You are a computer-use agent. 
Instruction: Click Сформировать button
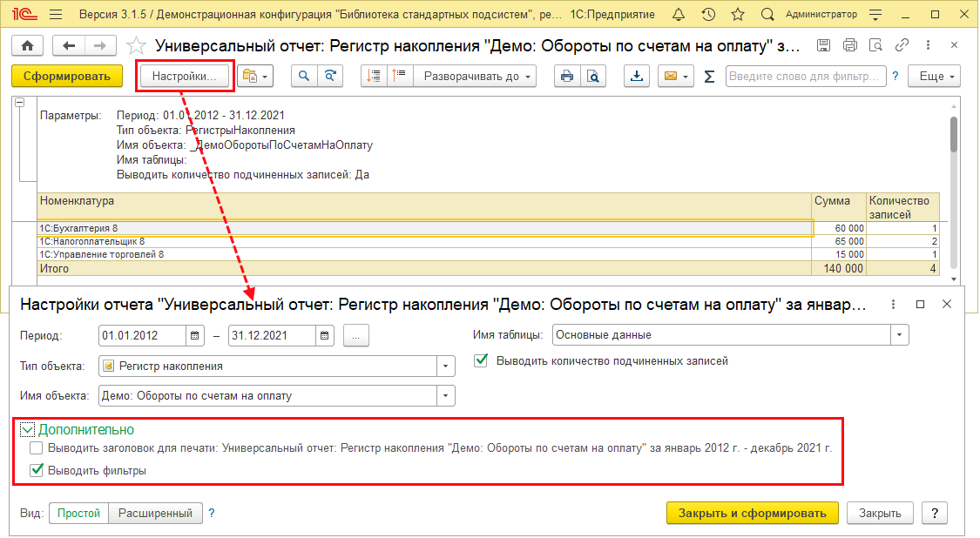[67, 77]
